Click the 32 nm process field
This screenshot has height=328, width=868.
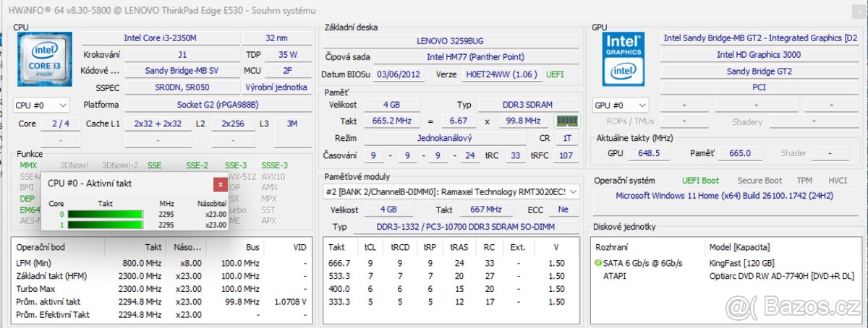click(x=276, y=38)
